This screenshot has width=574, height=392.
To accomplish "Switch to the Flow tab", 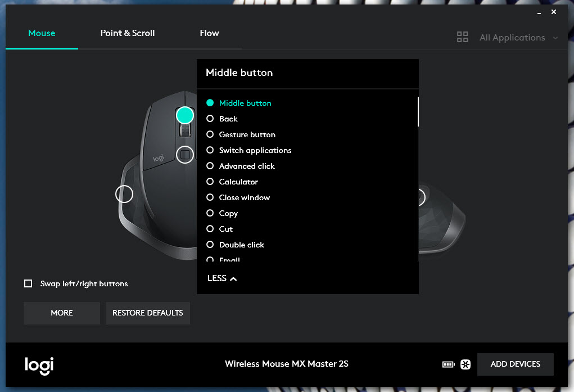I will click(209, 33).
